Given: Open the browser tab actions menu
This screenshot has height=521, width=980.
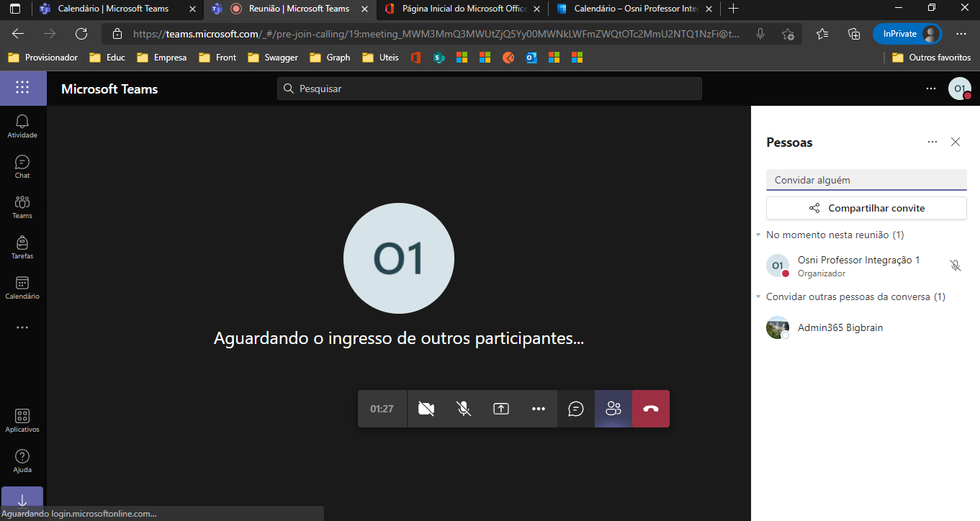Looking at the screenshot, I should [15, 9].
